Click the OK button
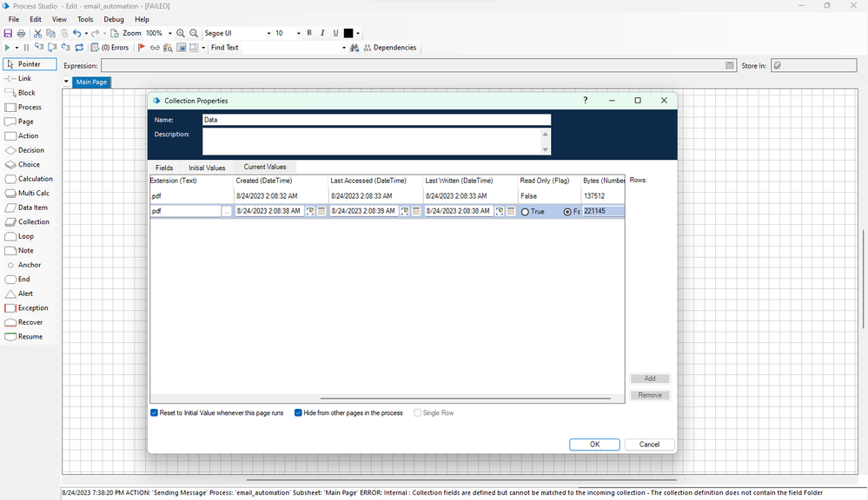The image size is (868, 500). click(x=594, y=444)
